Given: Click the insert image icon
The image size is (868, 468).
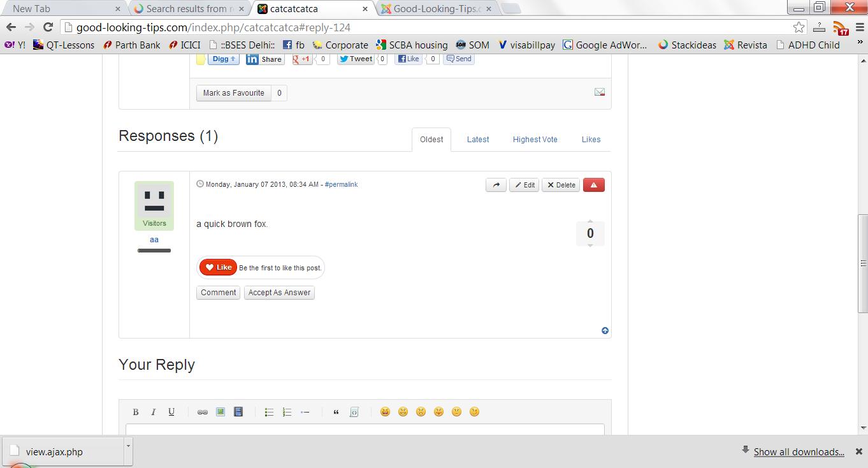Looking at the screenshot, I should click(x=220, y=411).
